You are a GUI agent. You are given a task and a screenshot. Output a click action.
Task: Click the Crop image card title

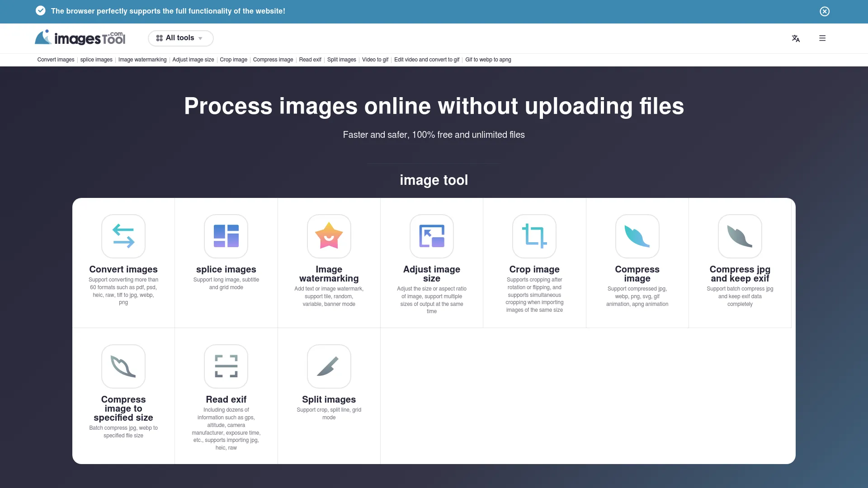pos(534,269)
